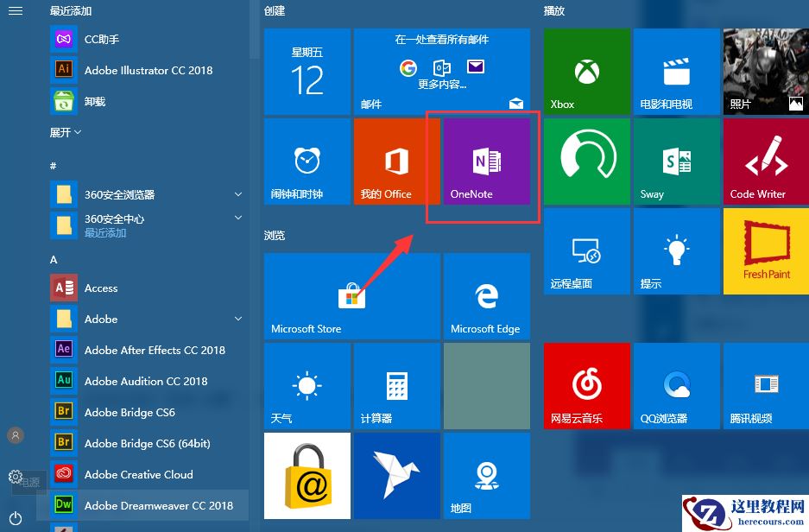
Task: Launch 网易云音乐 (NetEase Cloud Music)
Action: coord(586,385)
